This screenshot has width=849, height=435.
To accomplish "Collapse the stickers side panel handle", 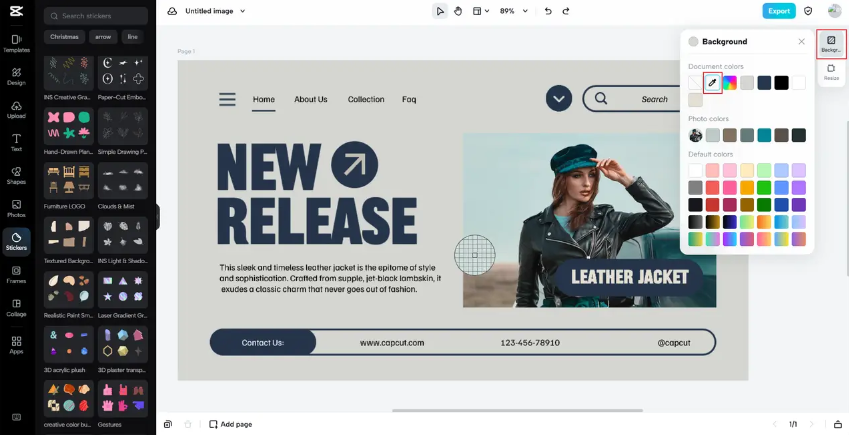I will 158,217.
